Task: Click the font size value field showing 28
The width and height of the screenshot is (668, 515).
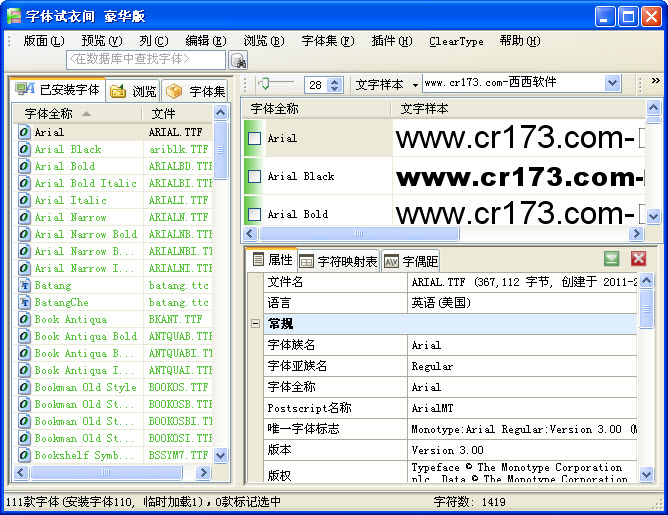Action: 316,85
